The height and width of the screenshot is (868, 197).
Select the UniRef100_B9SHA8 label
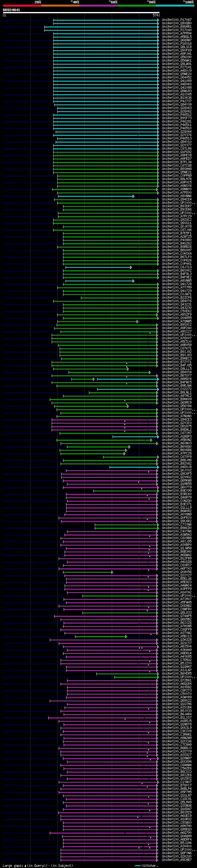[177, 169]
